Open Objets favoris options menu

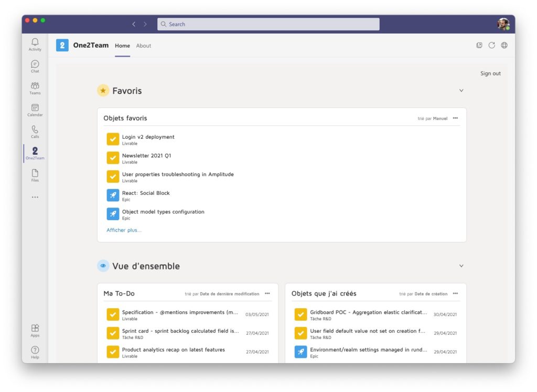click(x=455, y=118)
